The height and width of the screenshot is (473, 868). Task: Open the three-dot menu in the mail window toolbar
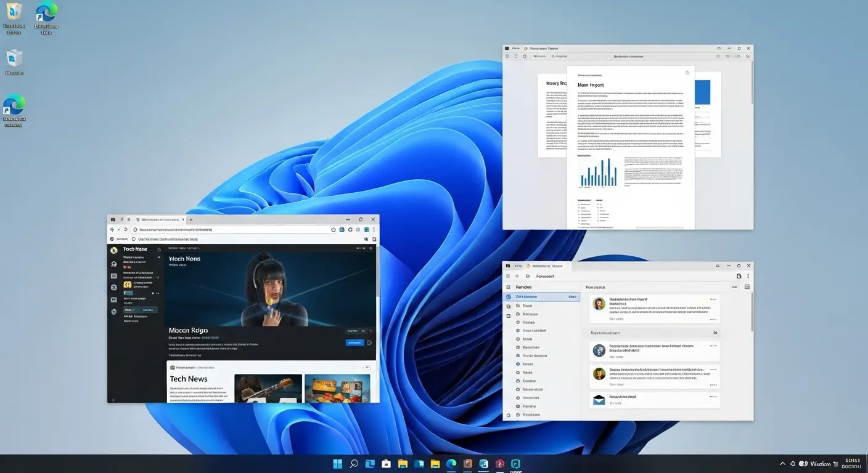[x=748, y=276]
